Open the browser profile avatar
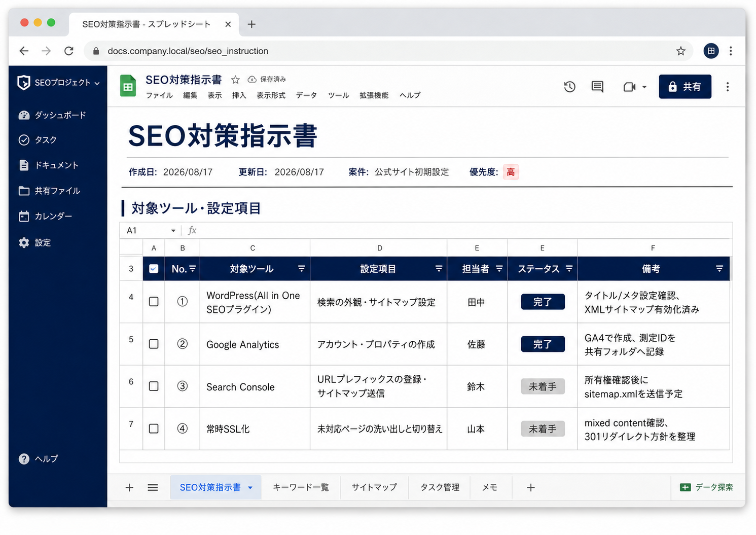 (x=711, y=51)
